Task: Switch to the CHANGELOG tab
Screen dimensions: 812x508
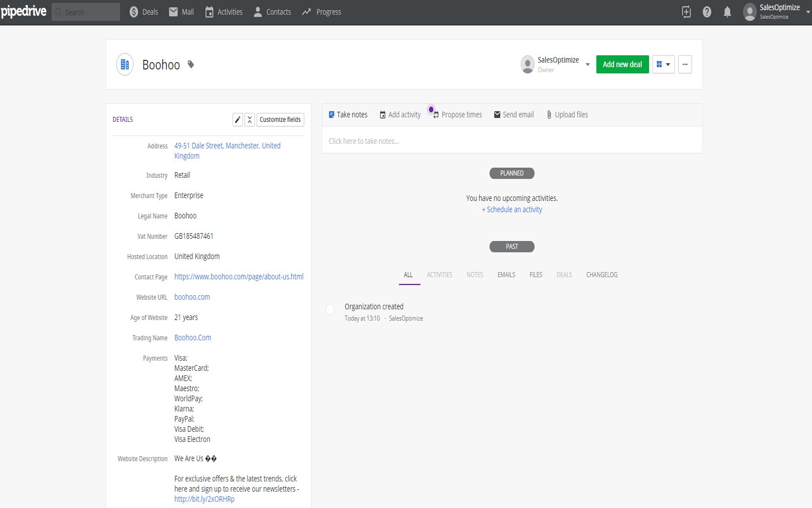Action: pos(602,275)
